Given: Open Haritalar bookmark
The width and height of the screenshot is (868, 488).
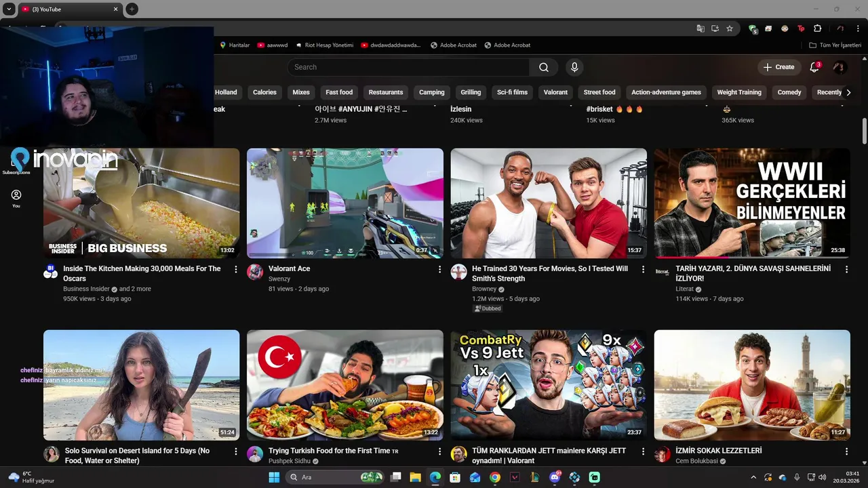Looking at the screenshot, I should pos(235,45).
